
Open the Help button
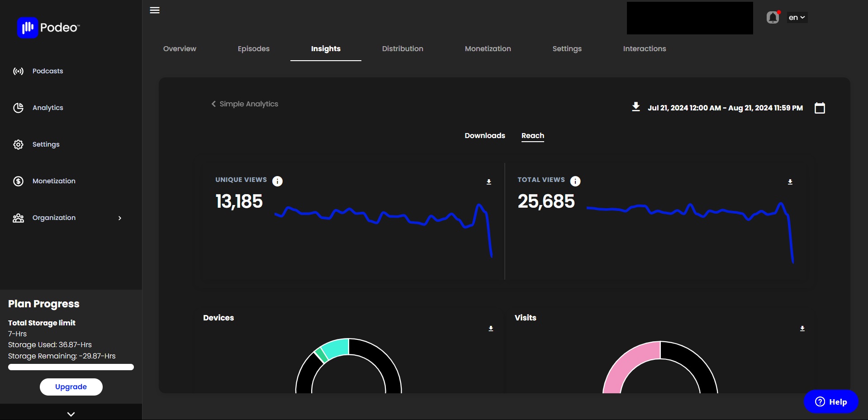tap(831, 401)
